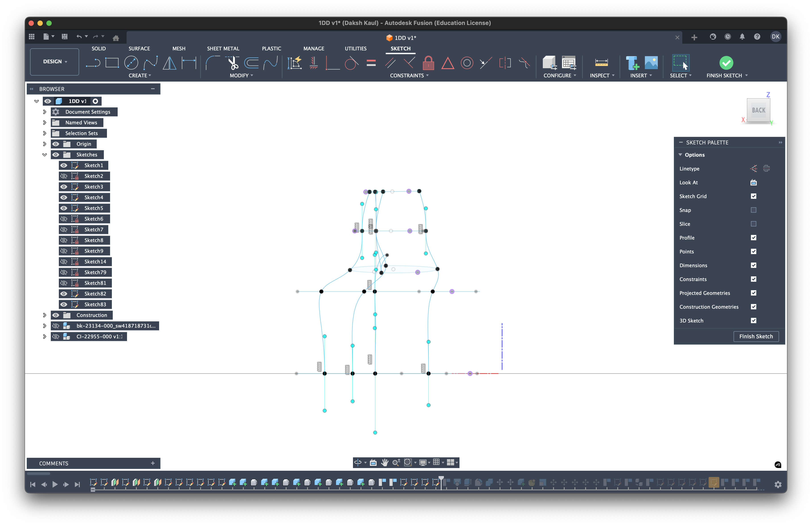Screen dimensions: 812x526
Task: Click the Fillet tool icon
Action: 213,63
